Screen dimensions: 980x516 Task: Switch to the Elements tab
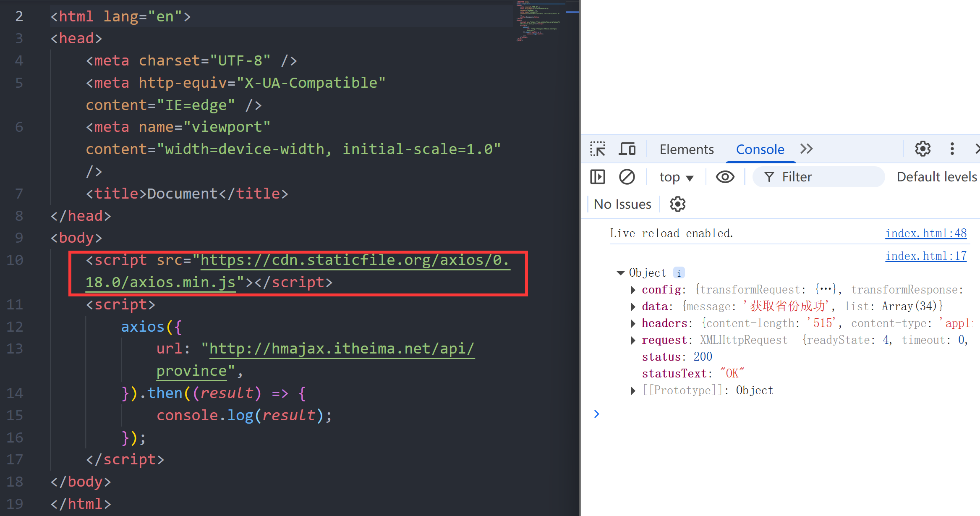[686, 149]
